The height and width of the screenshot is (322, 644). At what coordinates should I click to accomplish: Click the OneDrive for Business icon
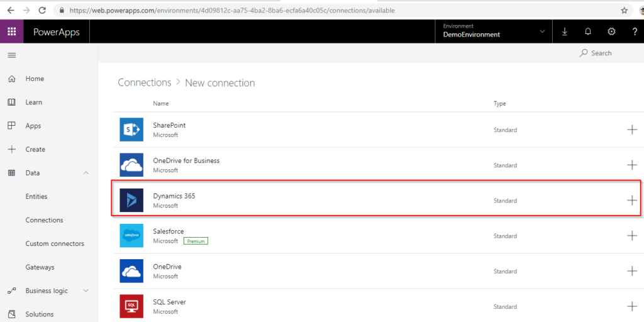[x=131, y=165]
